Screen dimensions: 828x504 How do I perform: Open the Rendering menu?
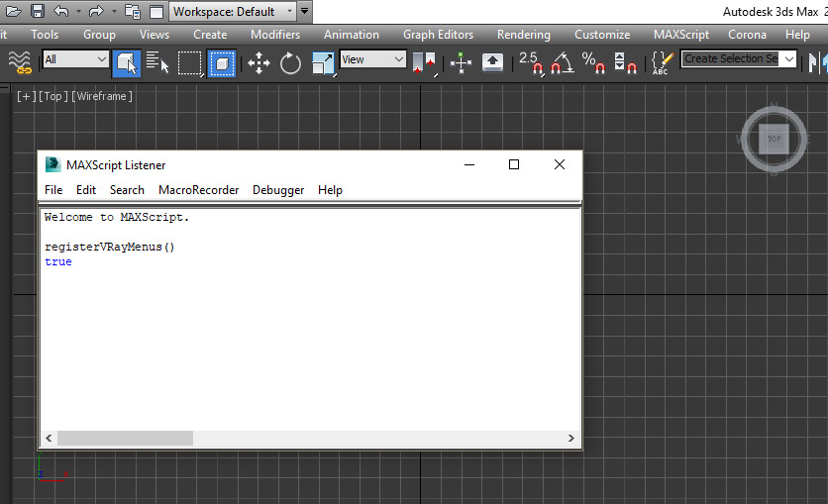click(523, 35)
